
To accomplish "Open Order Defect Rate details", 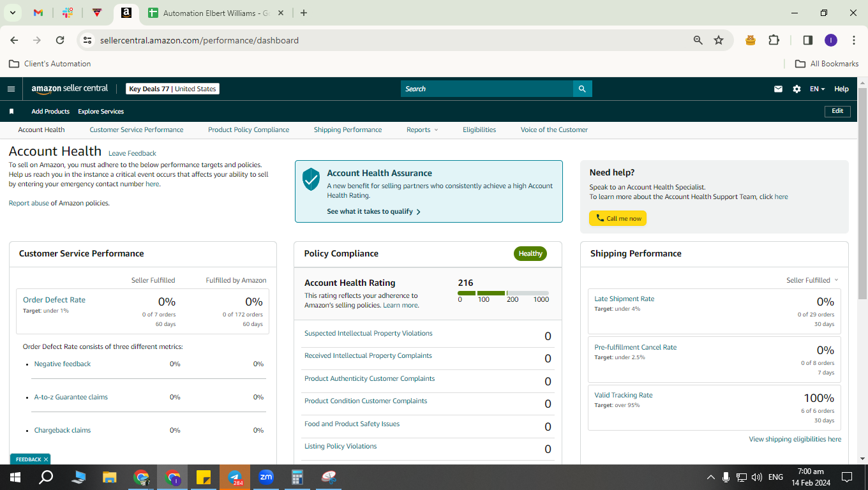I will (54, 300).
